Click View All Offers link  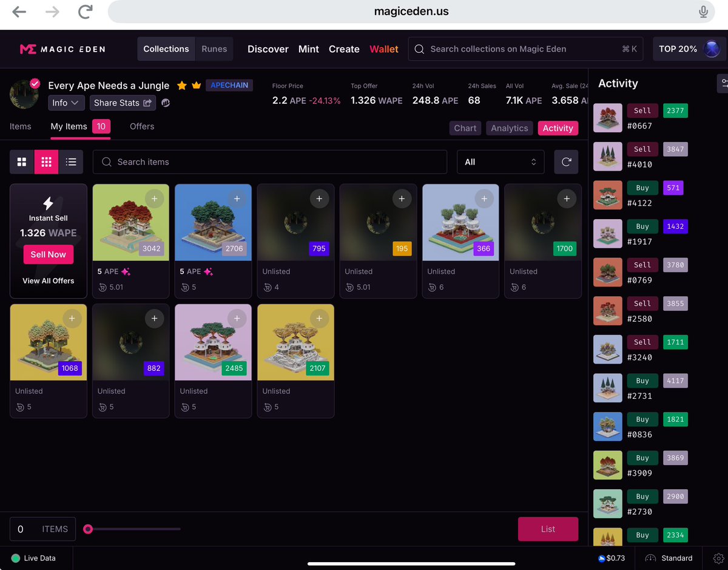click(x=49, y=280)
